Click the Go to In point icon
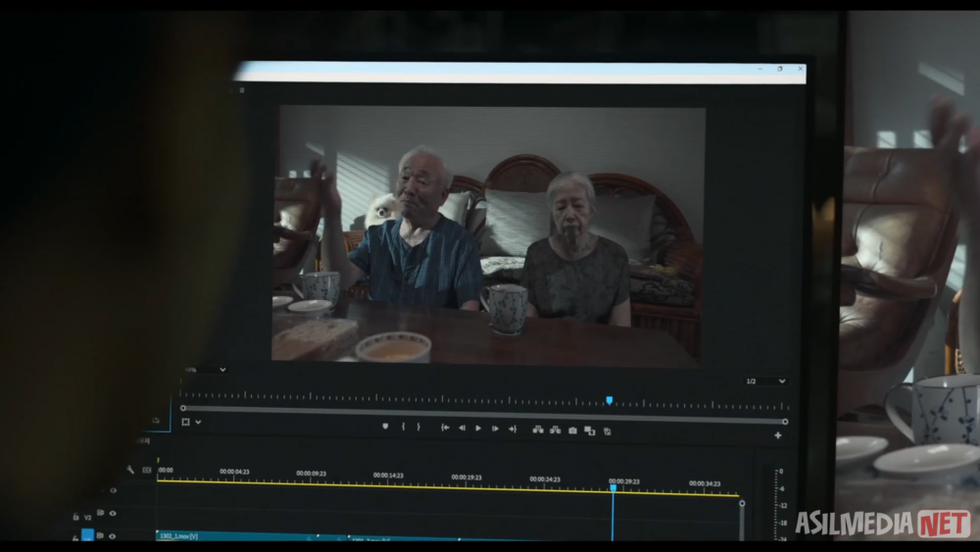 445,427
